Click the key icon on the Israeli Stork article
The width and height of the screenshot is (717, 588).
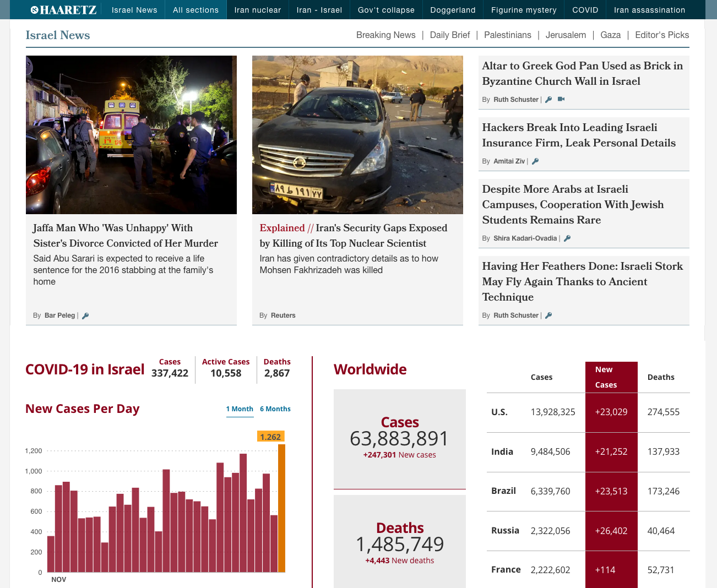548,315
